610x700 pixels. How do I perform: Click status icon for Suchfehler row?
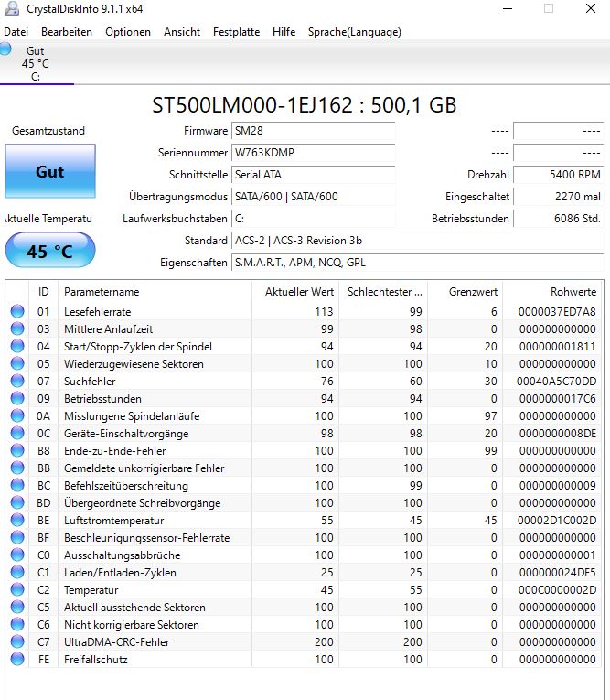point(17,381)
